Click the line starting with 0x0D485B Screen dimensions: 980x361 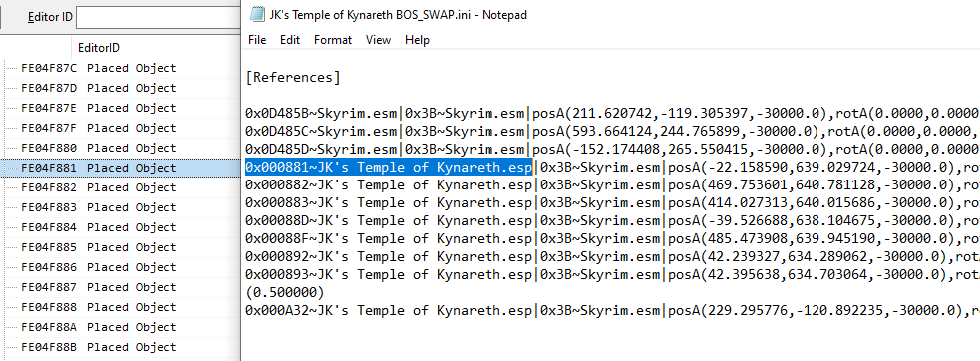[612, 114]
